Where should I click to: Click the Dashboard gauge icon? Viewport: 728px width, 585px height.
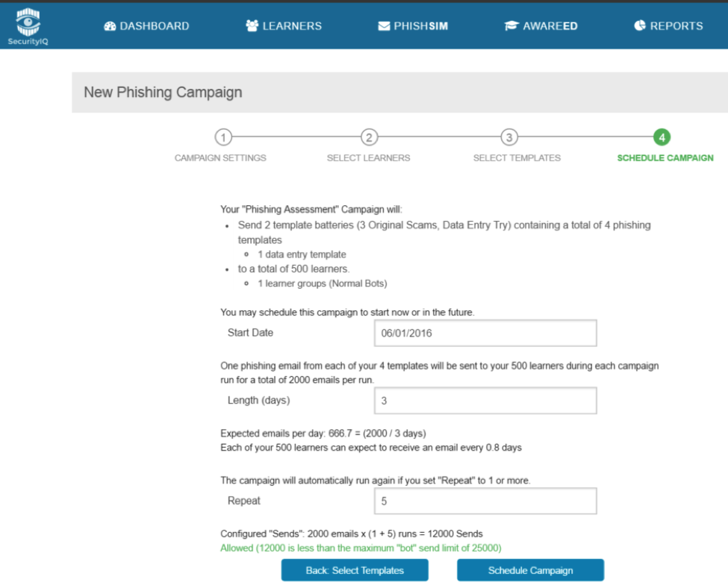[x=110, y=26]
